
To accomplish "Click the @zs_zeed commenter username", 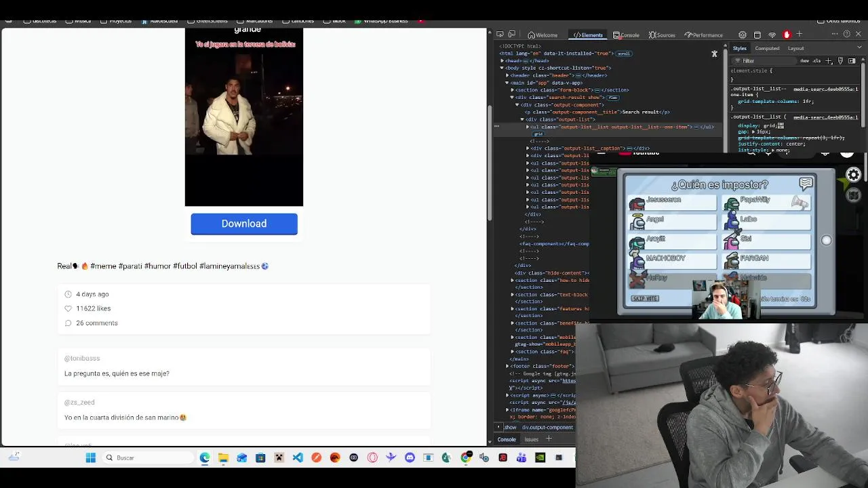I will 79,403.
